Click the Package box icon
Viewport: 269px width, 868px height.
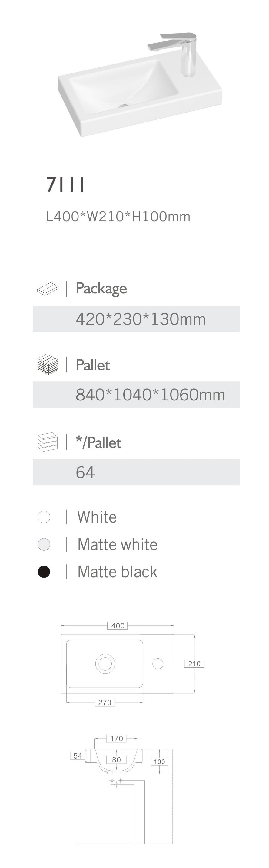click(48, 289)
